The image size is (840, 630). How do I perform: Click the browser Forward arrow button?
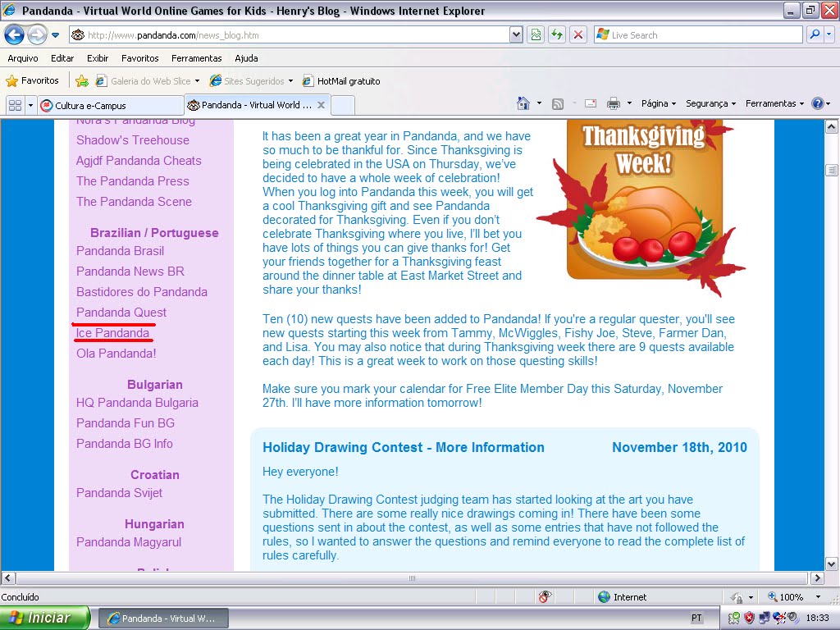(37, 35)
